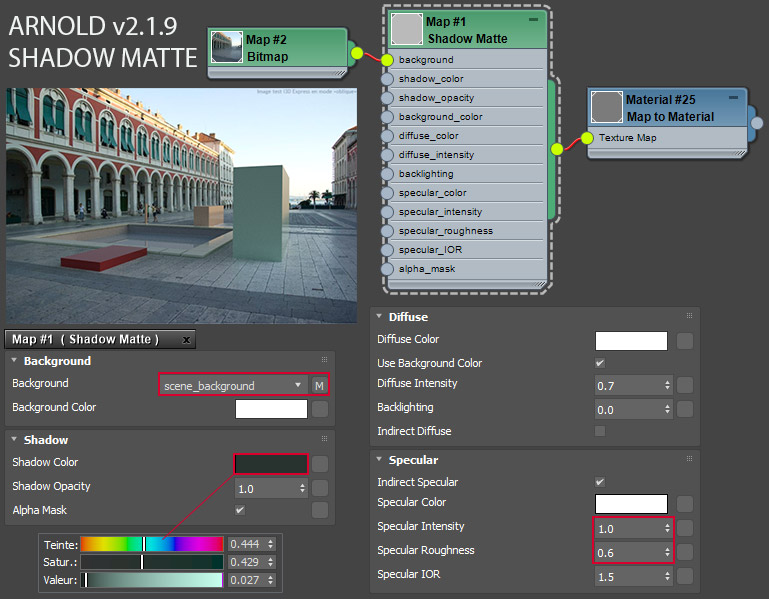Viewport: 769px width, 599px height.
Task: Open the scene_background dropdown
Action: point(233,385)
